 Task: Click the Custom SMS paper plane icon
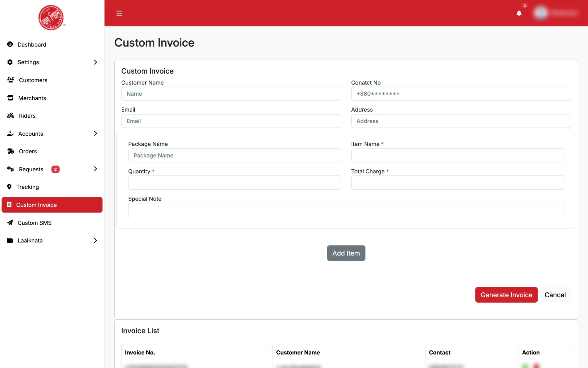[x=10, y=223]
